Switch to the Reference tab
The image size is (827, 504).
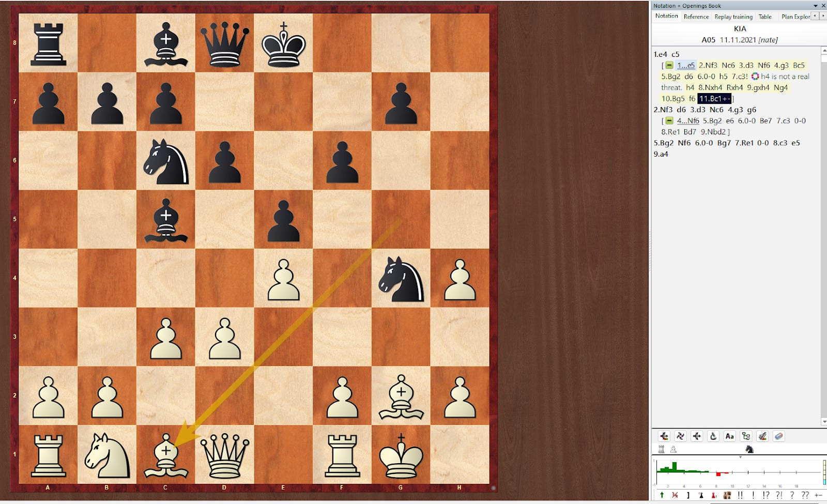click(x=696, y=17)
